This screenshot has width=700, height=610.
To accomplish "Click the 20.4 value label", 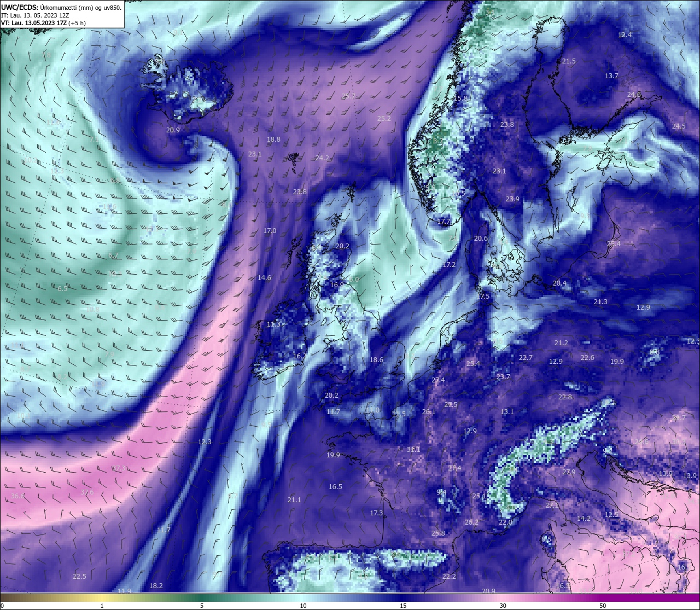I will pos(559,283).
